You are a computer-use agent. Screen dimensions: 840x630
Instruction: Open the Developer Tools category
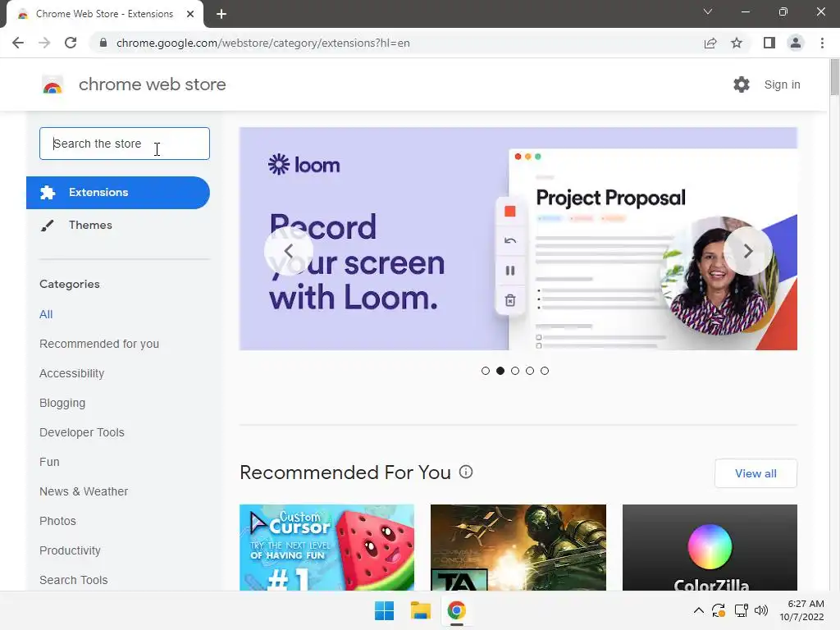point(82,432)
